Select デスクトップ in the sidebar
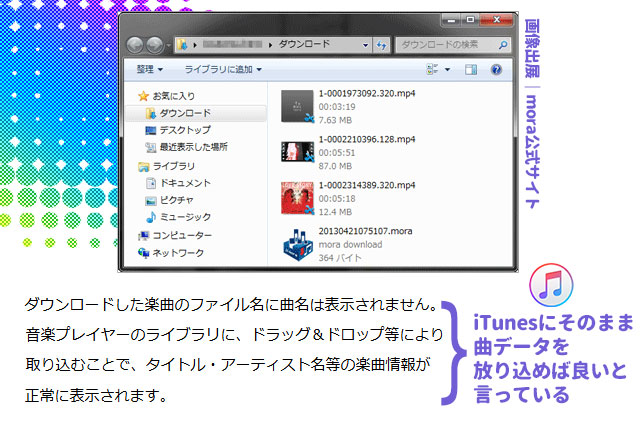 (185, 130)
